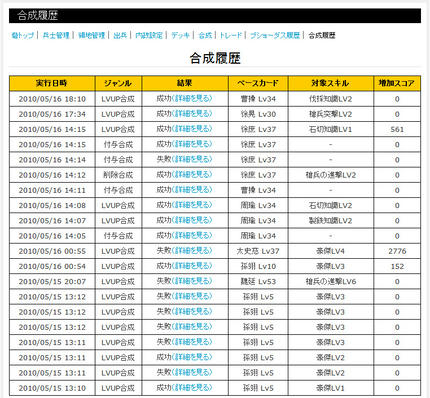This screenshot has width=430, height=398.
Task: Open the 都トップ navigation link
Action: click(x=23, y=35)
